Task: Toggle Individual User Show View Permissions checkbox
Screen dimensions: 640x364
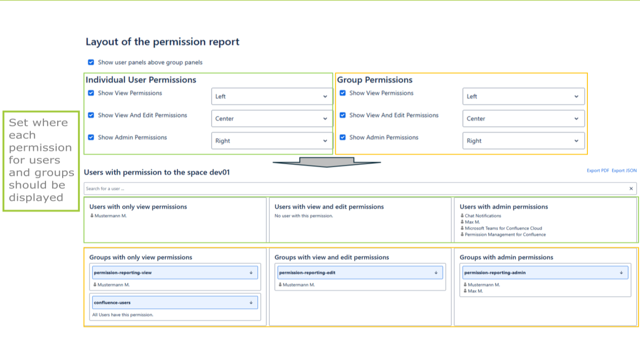Action: [91, 93]
